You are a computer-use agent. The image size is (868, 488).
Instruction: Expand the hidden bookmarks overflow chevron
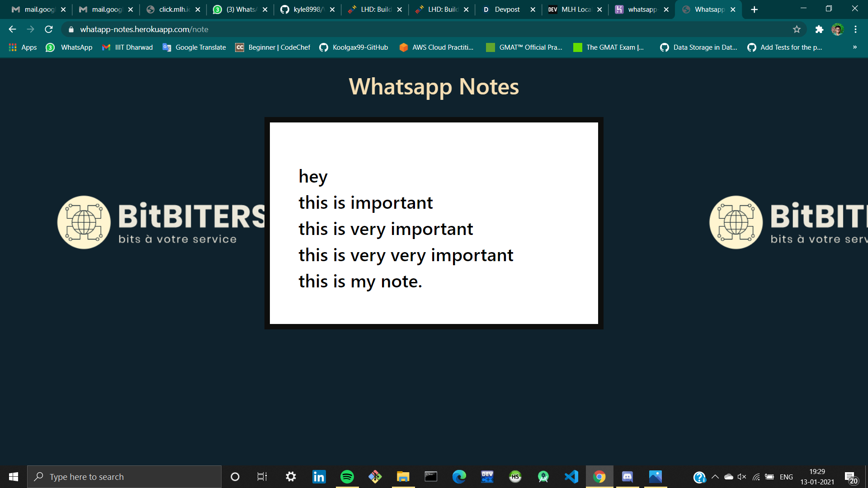(x=854, y=47)
